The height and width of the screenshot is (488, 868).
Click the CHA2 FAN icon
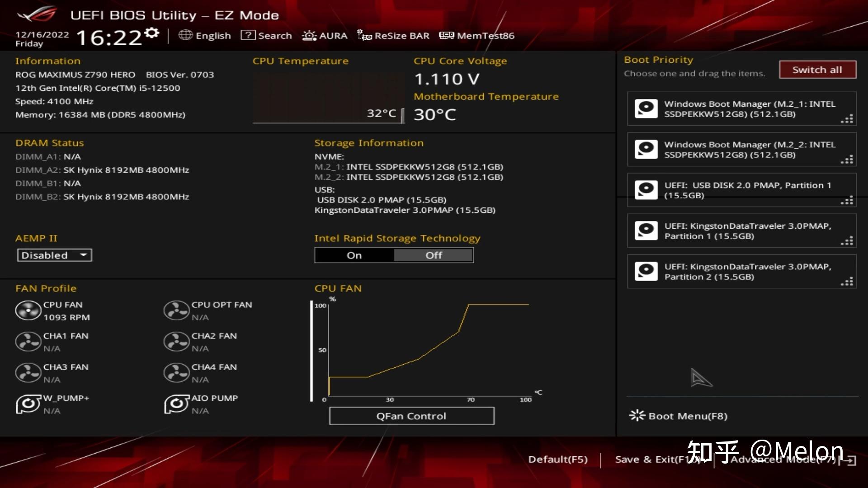point(176,342)
